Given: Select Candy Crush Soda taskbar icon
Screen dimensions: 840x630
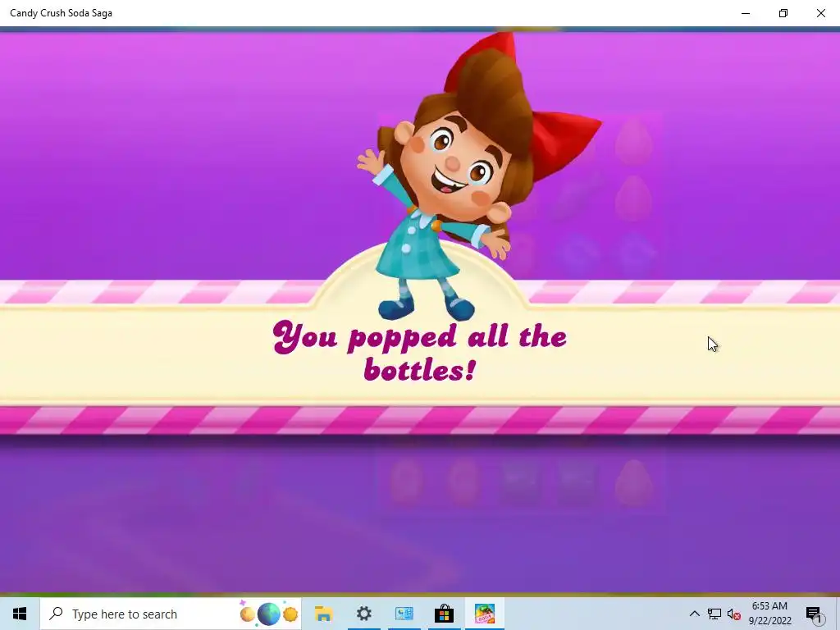Looking at the screenshot, I should (484, 614).
